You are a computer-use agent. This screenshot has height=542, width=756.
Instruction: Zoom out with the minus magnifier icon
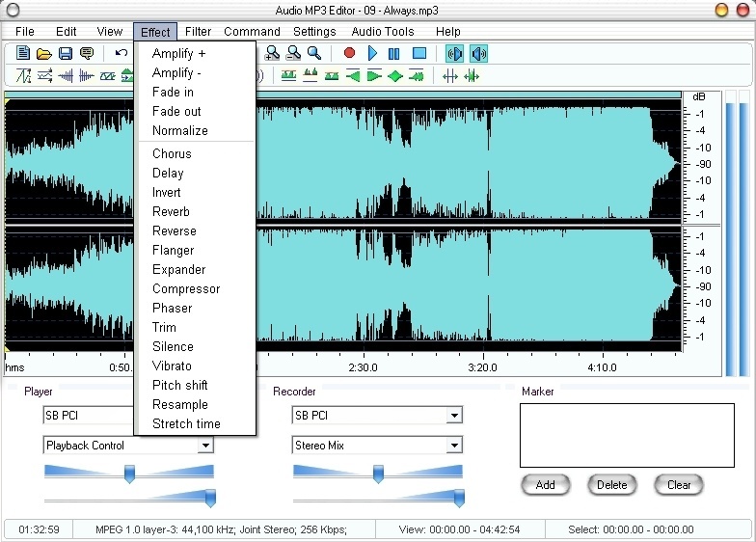click(293, 53)
